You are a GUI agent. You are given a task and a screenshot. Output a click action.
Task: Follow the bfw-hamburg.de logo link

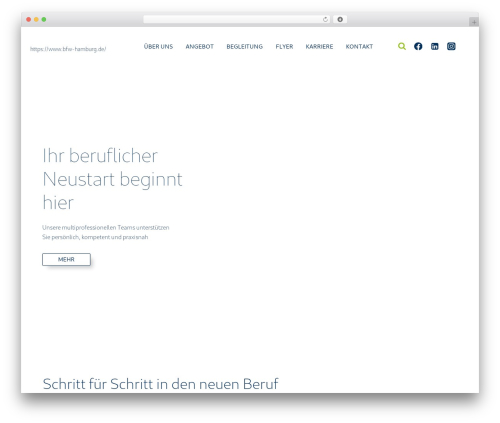tap(68, 49)
